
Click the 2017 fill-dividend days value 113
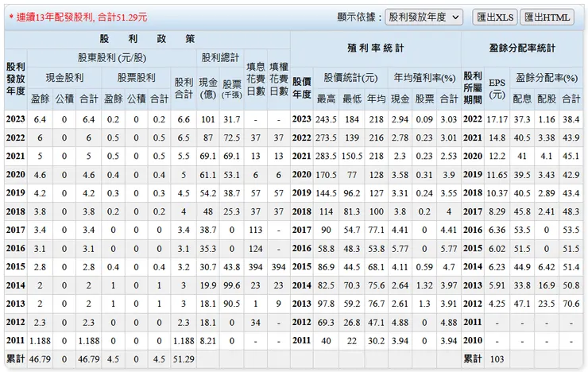[255, 231]
